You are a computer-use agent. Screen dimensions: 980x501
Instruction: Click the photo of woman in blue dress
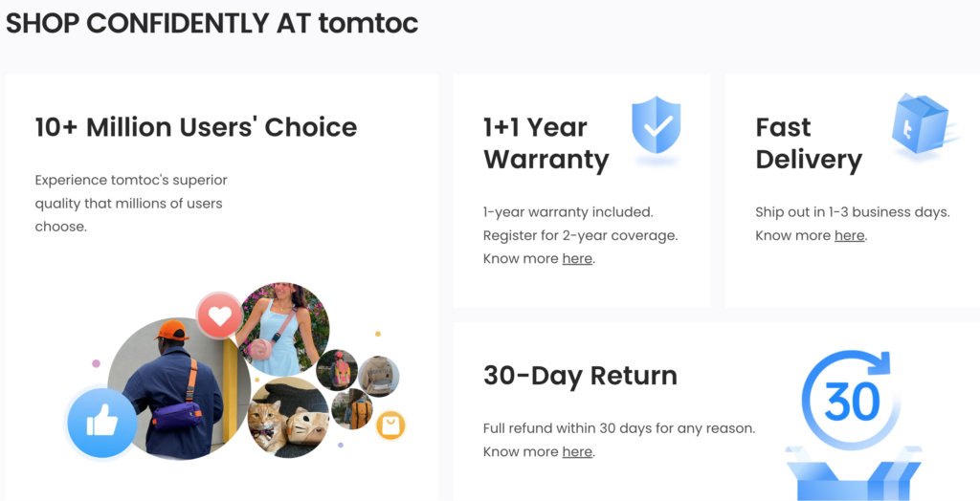(284, 330)
